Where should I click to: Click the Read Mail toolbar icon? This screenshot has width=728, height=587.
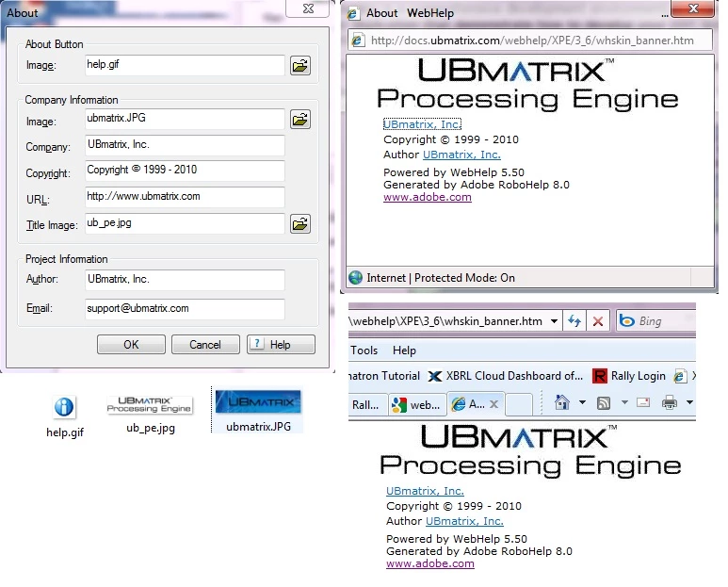click(643, 402)
